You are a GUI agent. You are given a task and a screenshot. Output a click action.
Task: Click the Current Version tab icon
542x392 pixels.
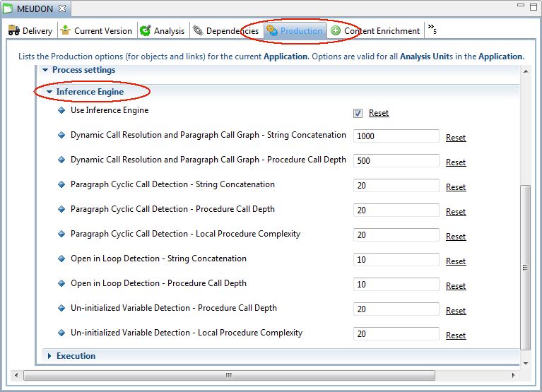click(x=66, y=31)
